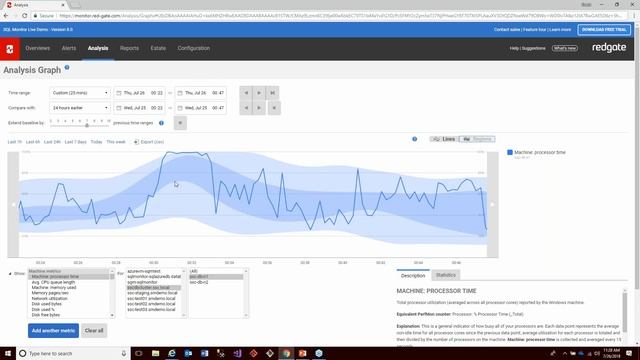Click Clear all button

click(x=94, y=331)
